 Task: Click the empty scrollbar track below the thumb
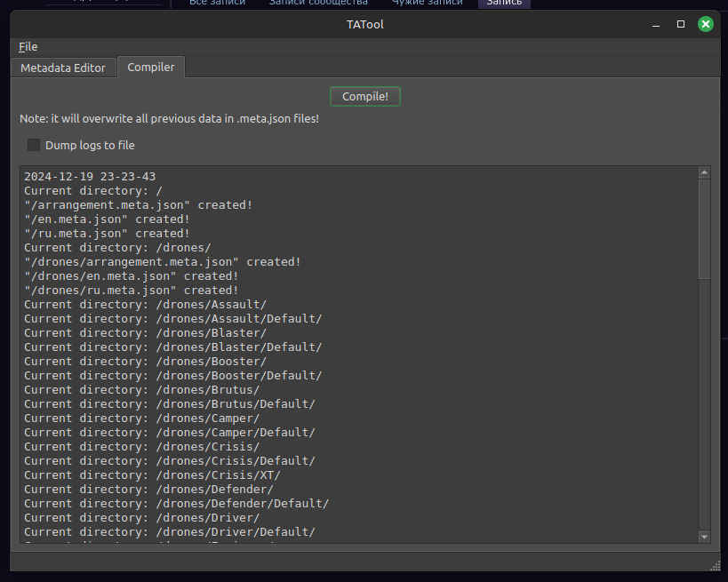pyautogui.click(x=704, y=400)
